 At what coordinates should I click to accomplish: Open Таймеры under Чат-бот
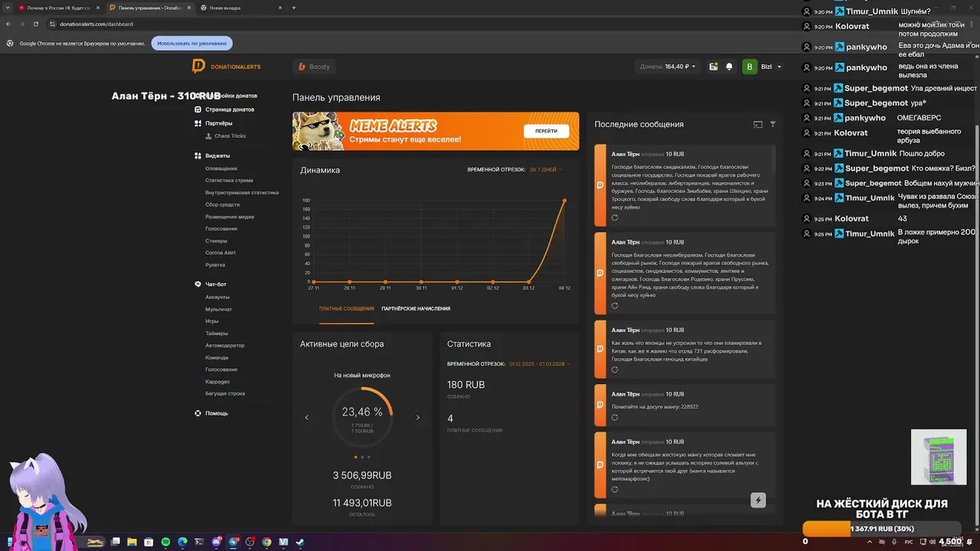(x=217, y=334)
